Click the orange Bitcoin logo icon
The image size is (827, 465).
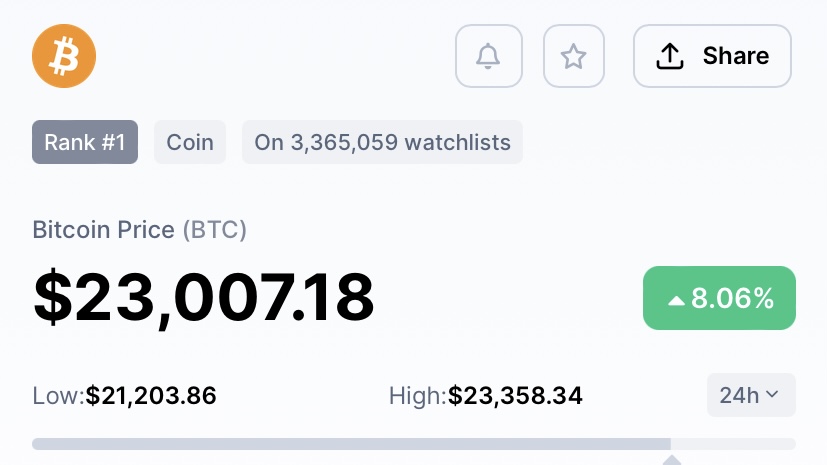64,56
